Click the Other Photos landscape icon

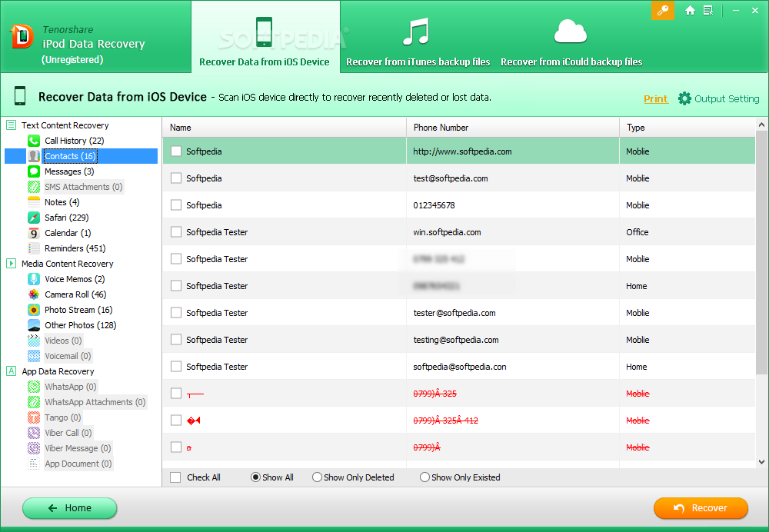coord(34,325)
